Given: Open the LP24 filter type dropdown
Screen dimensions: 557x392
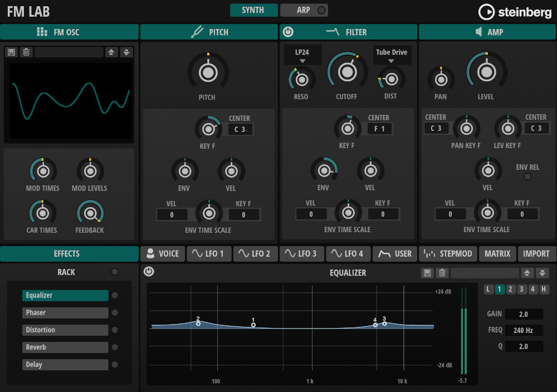Looking at the screenshot, I should (302, 55).
